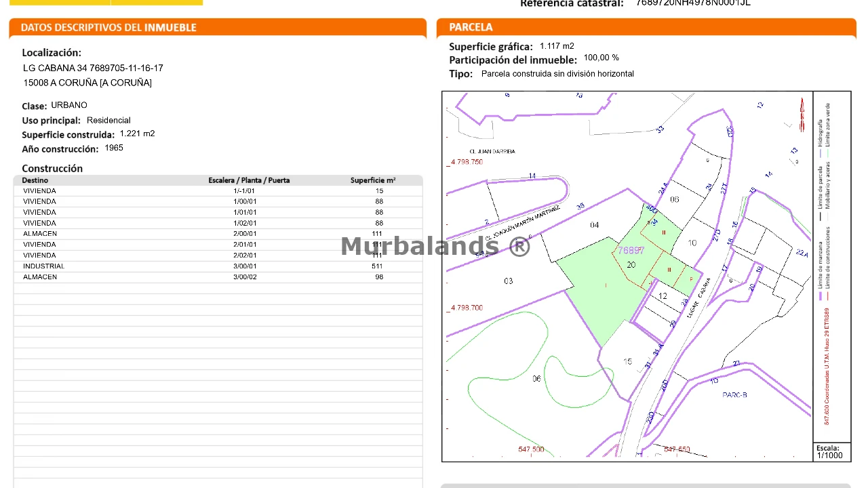Click parcel 15 on the cadastral map
This screenshot has height=488, width=868.
tap(627, 362)
